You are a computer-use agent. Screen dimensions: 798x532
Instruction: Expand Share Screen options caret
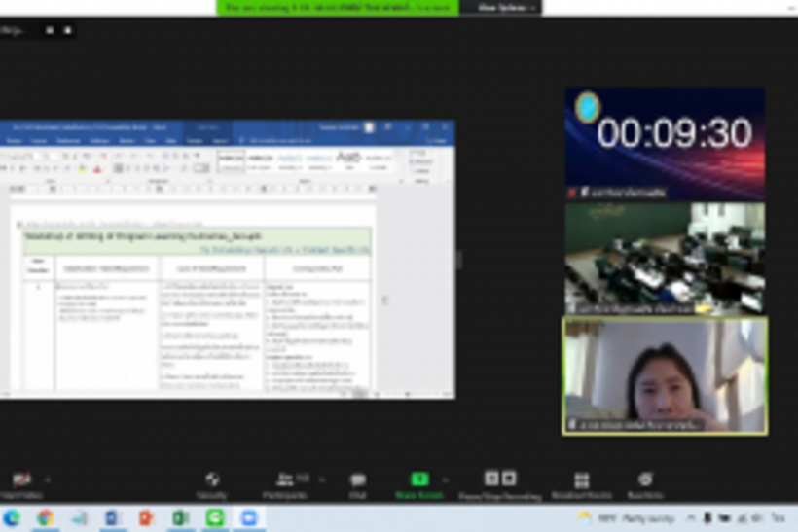[447, 479]
